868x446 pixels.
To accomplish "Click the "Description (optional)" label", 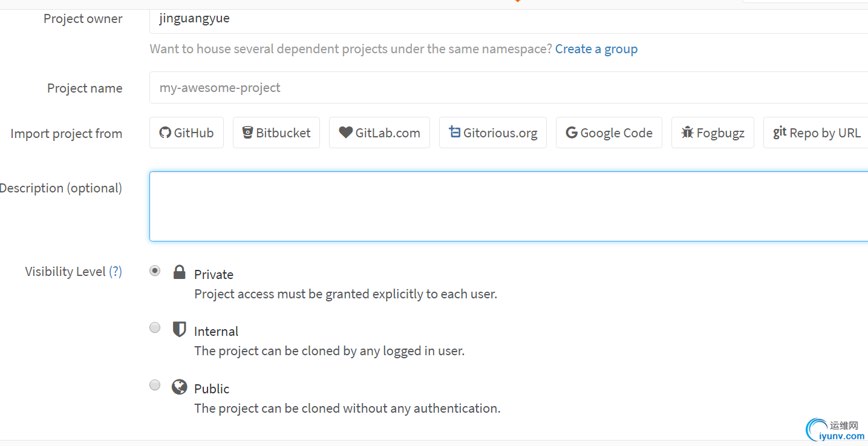I will 61,188.
